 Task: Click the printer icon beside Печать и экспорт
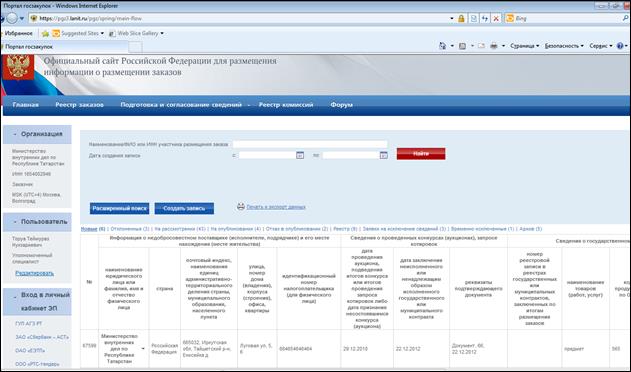coord(241,207)
